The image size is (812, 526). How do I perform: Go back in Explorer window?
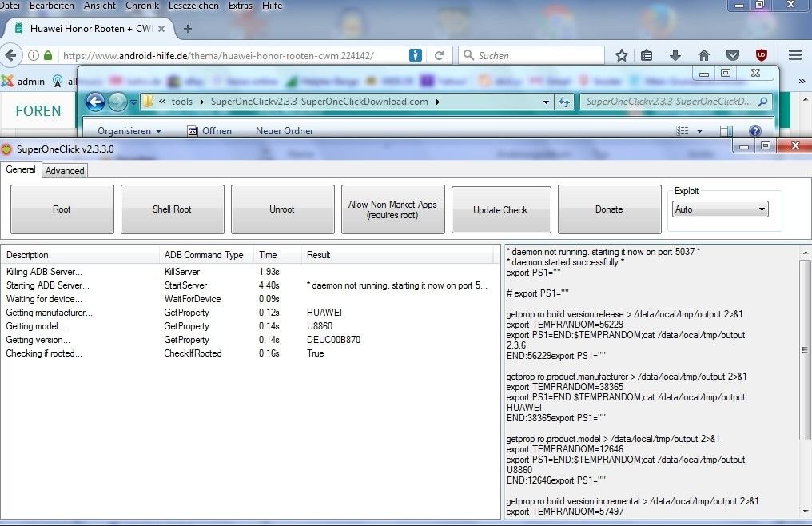95,102
